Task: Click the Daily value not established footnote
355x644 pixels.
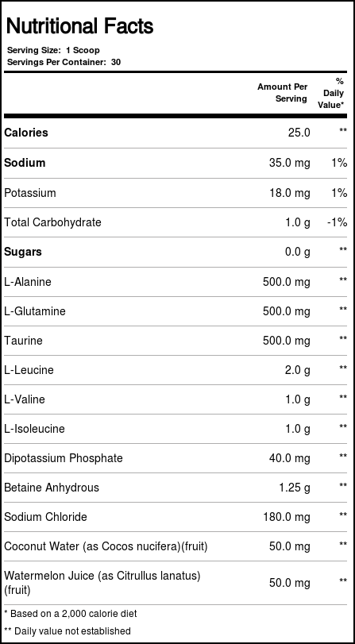Action: pos(68,631)
